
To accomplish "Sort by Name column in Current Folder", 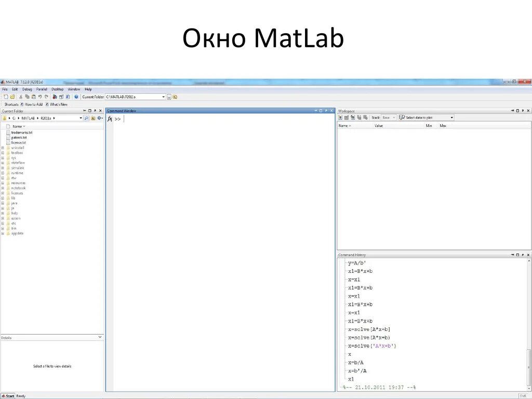I will coord(17,126).
